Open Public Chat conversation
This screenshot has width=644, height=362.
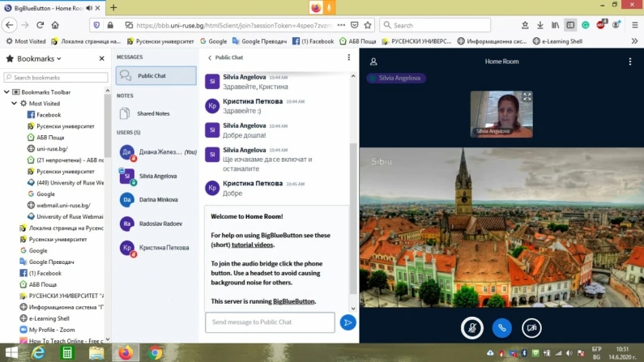(156, 75)
